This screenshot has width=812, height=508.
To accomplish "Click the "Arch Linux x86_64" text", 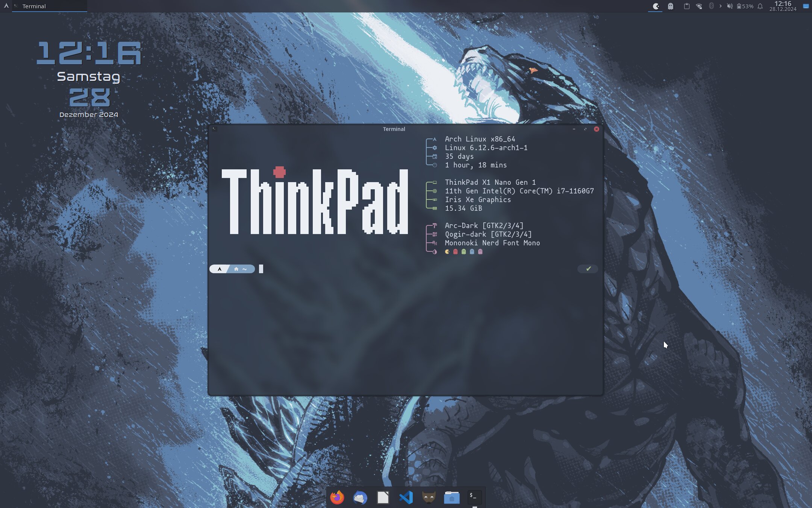I will pyautogui.click(x=480, y=139).
